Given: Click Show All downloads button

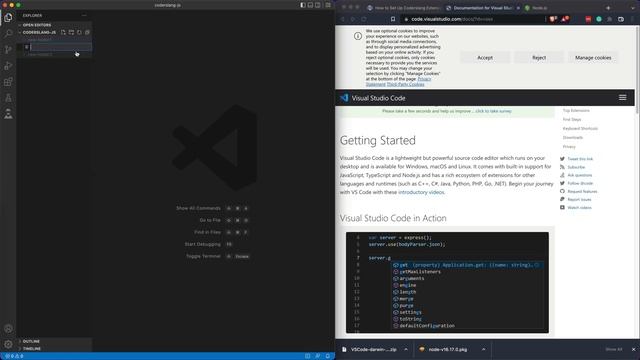Looking at the screenshot, I should pyautogui.click(x=613, y=349).
